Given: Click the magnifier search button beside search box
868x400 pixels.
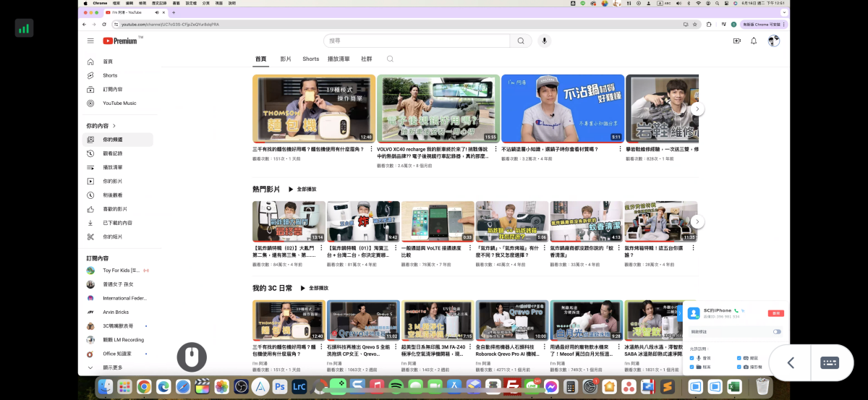Looking at the screenshot, I should (x=520, y=41).
